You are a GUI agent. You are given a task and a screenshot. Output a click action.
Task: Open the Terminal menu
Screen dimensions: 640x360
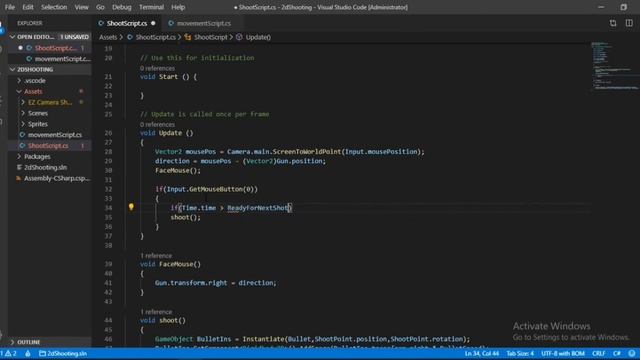pos(151,7)
